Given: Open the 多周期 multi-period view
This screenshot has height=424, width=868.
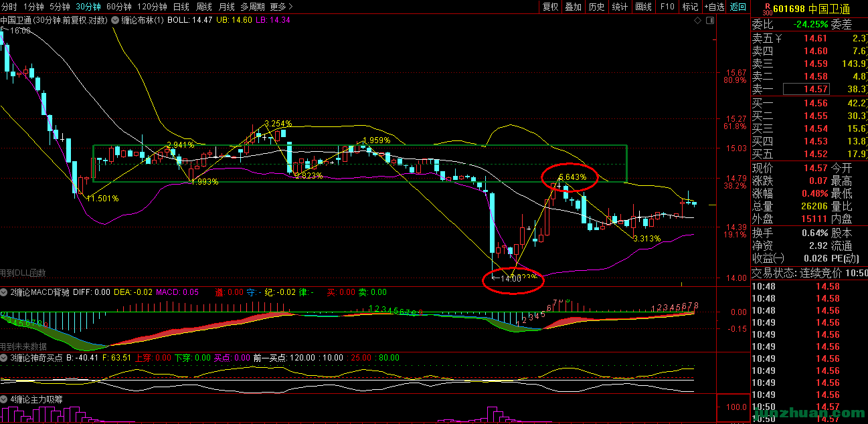Looking at the screenshot, I should pyautogui.click(x=253, y=7).
